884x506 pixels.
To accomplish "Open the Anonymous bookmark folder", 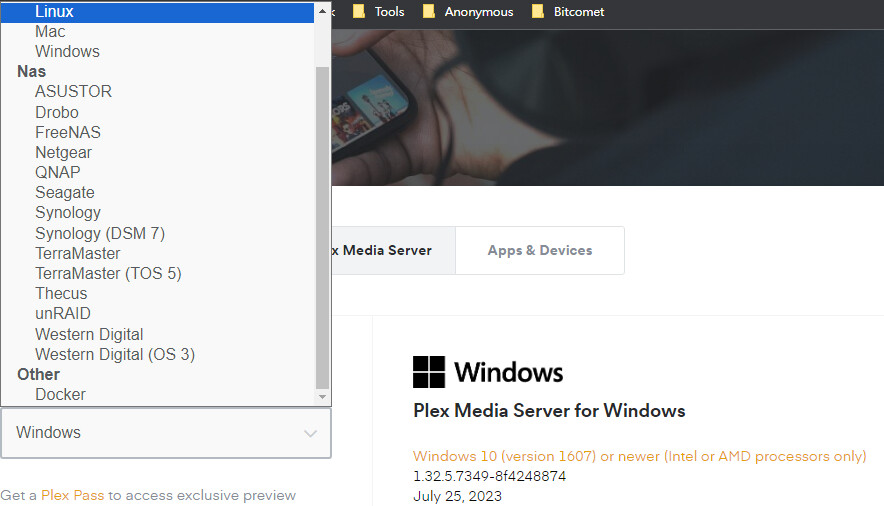I will pyautogui.click(x=468, y=12).
